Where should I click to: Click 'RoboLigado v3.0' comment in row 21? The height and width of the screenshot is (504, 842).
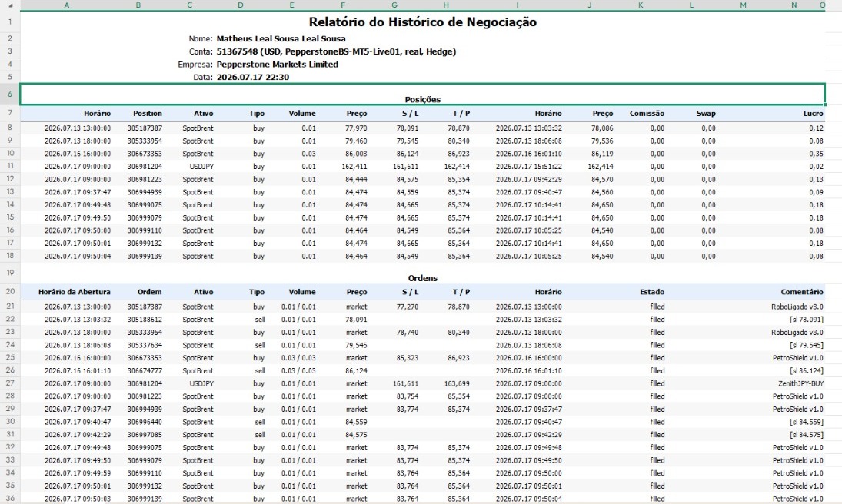point(797,307)
